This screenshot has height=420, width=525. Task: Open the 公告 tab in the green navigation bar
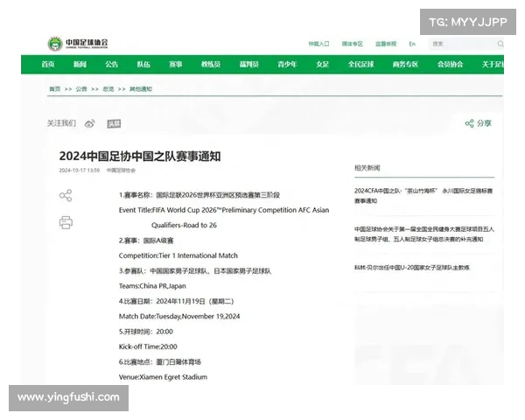coord(111,64)
